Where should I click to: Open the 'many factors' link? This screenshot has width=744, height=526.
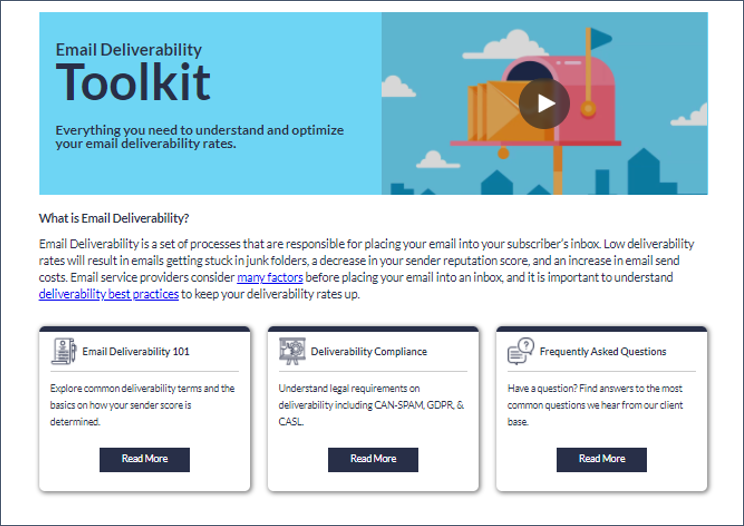click(x=270, y=277)
